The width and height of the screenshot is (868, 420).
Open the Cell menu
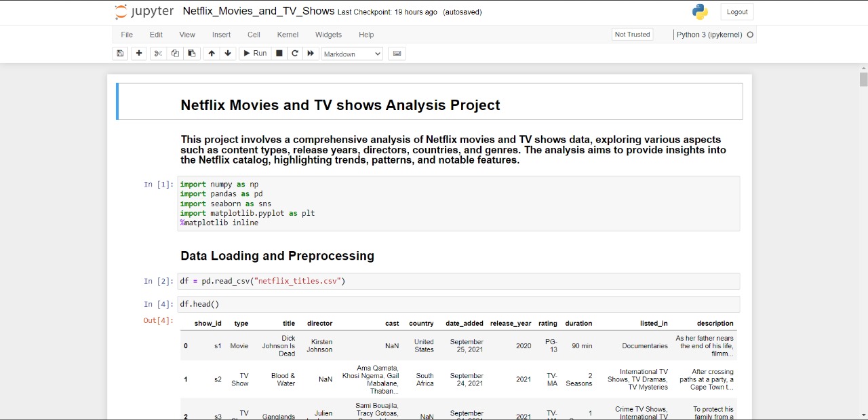[254, 35]
